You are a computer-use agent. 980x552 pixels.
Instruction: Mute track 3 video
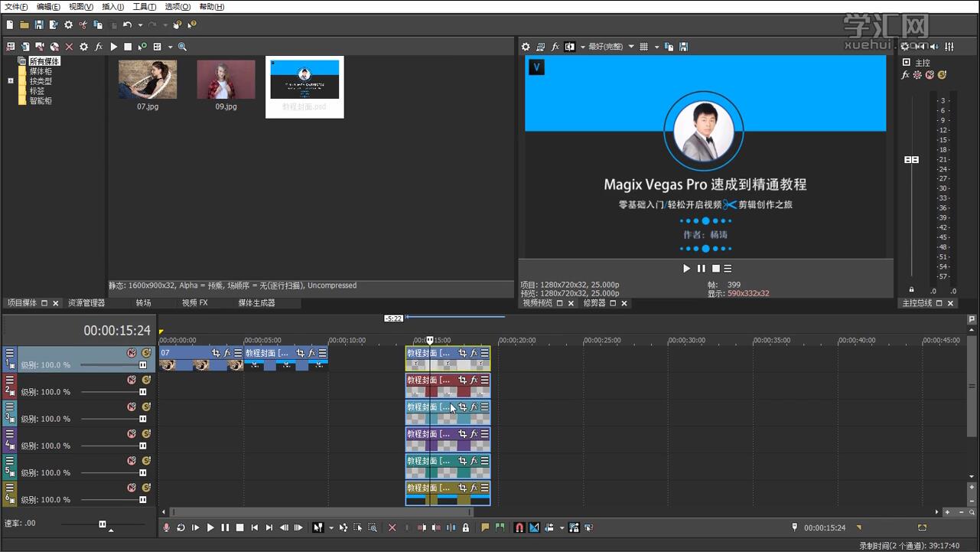tap(132, 407)
